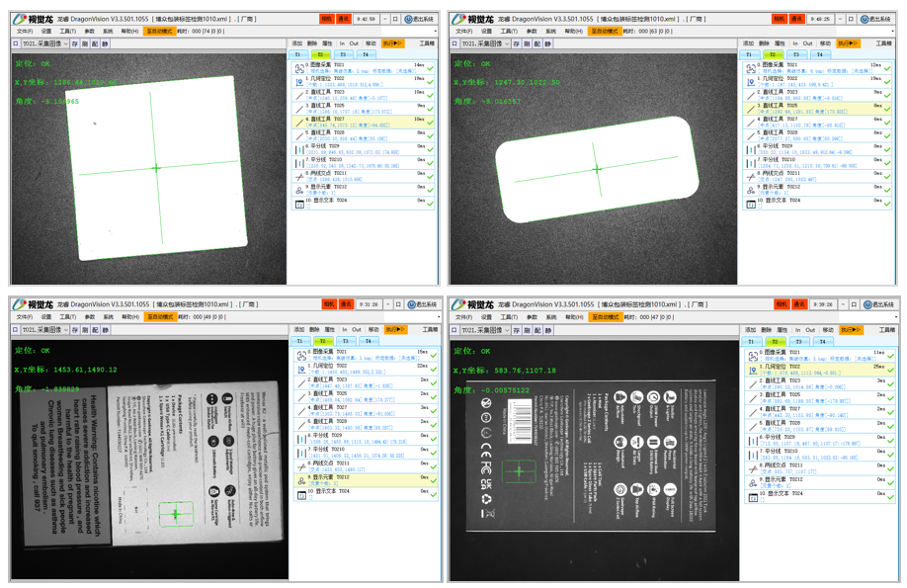
Task: Click the 直线工具 T023 icon in top-right window
Action: (753, 94)
